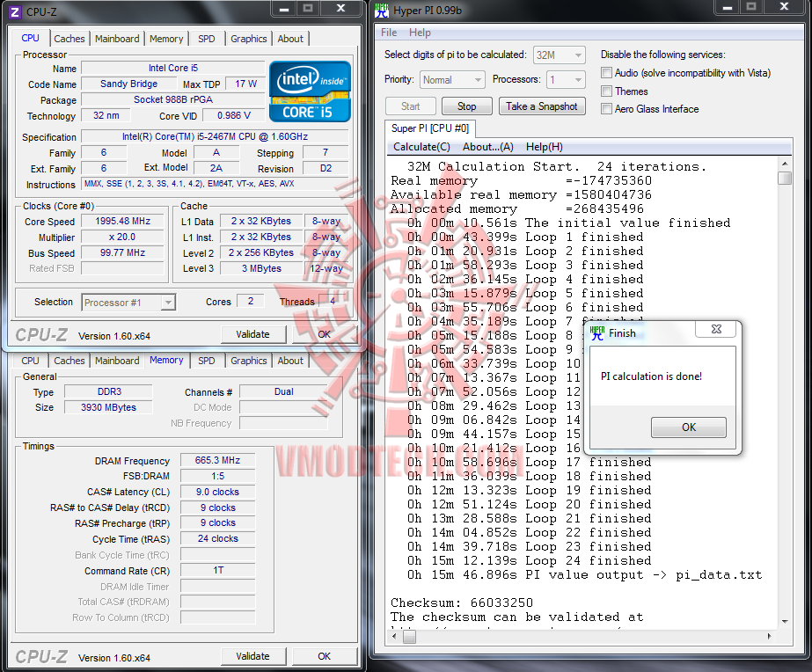Toggle the Aero Glass Interface checkbox

point(606,109)
